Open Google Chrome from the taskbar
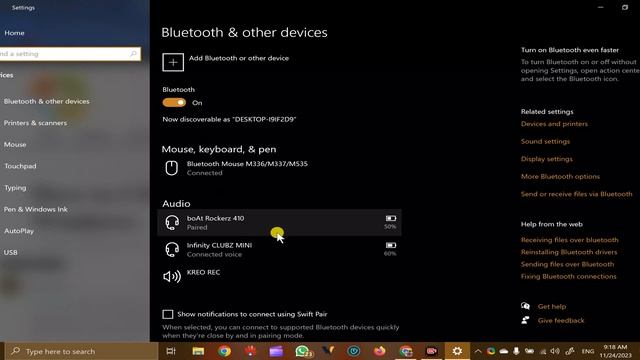640x360 pixels. [224, 351]
